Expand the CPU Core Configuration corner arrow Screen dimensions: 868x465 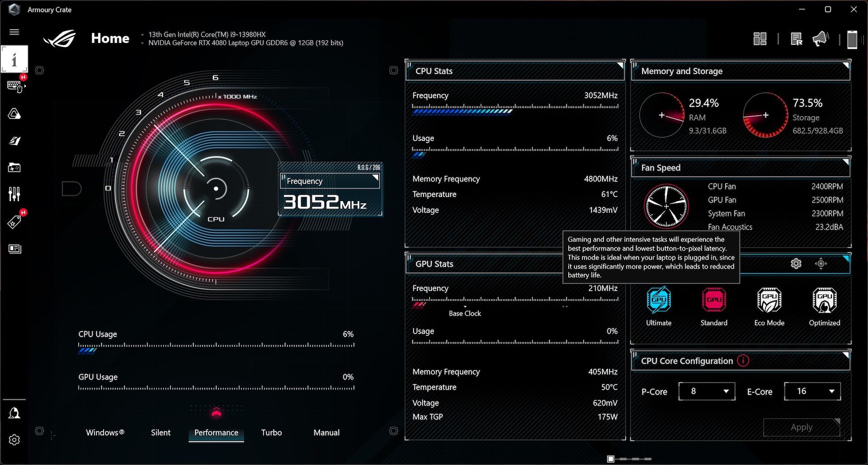tap(845, 356)
